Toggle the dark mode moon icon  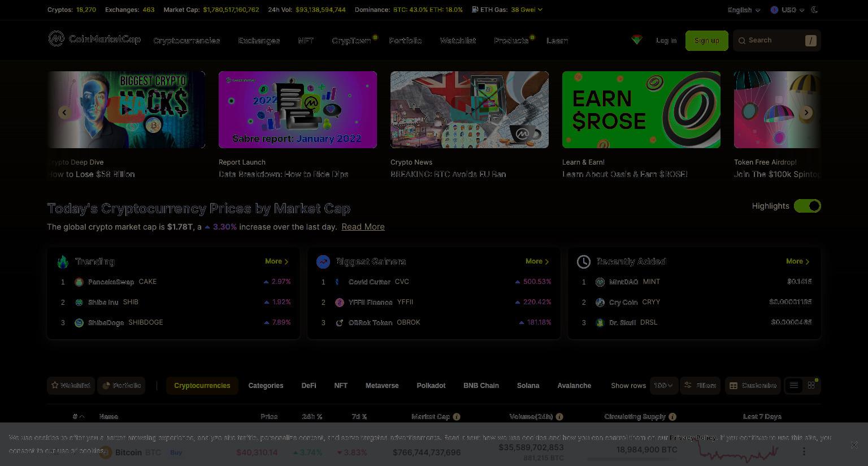coord(814,10)
